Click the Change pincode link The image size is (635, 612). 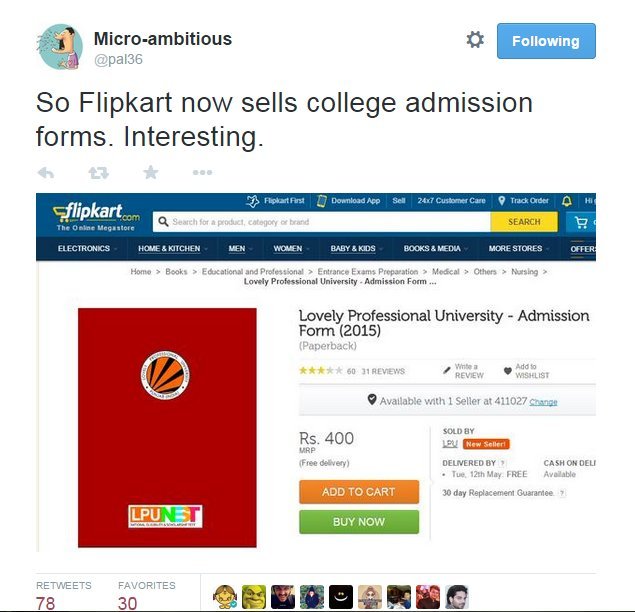coord(543,402)
